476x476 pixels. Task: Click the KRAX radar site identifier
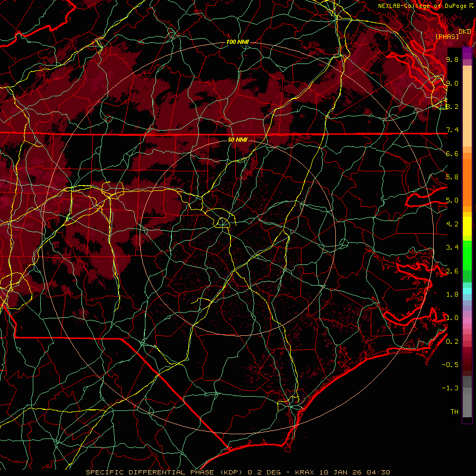tap(305, 472)
